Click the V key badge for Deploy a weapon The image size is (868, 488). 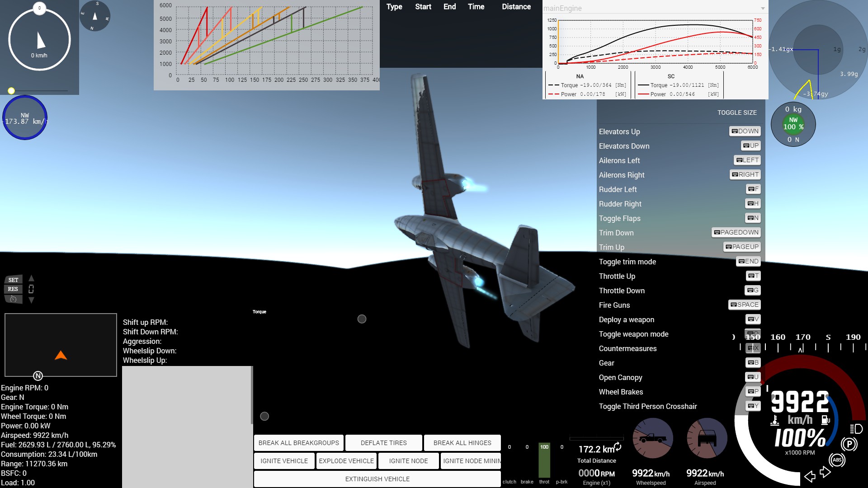click(753, 319)
